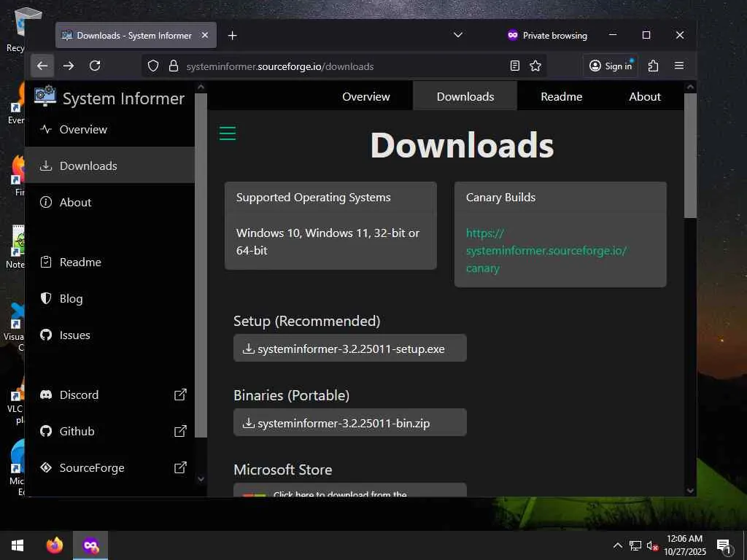Image resolution: width=747 pixels, height=560 pixels.
Task: Click the System Informer logo icon
Action: (45, 96)
